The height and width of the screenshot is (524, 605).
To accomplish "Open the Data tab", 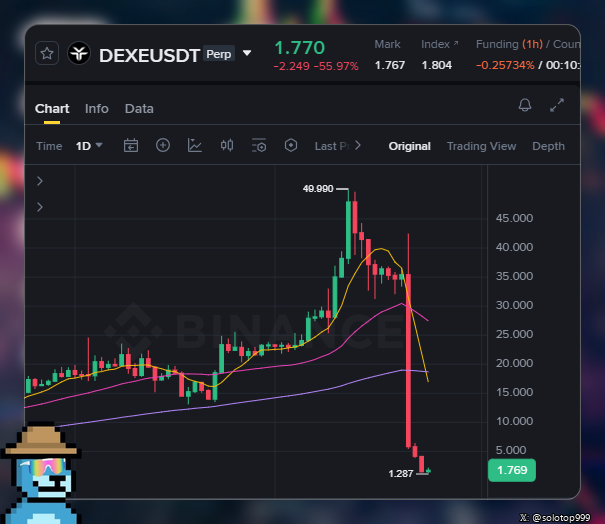I will 139,109.
